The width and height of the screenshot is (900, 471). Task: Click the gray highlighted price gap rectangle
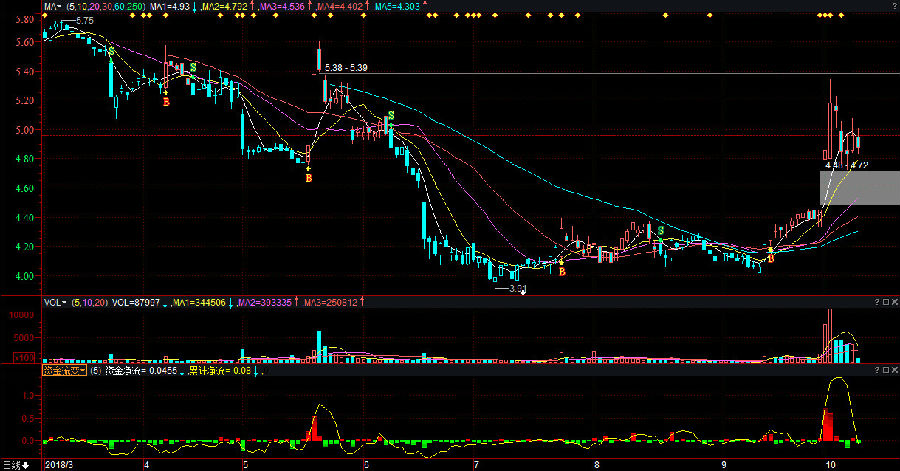tap(859, 188)
